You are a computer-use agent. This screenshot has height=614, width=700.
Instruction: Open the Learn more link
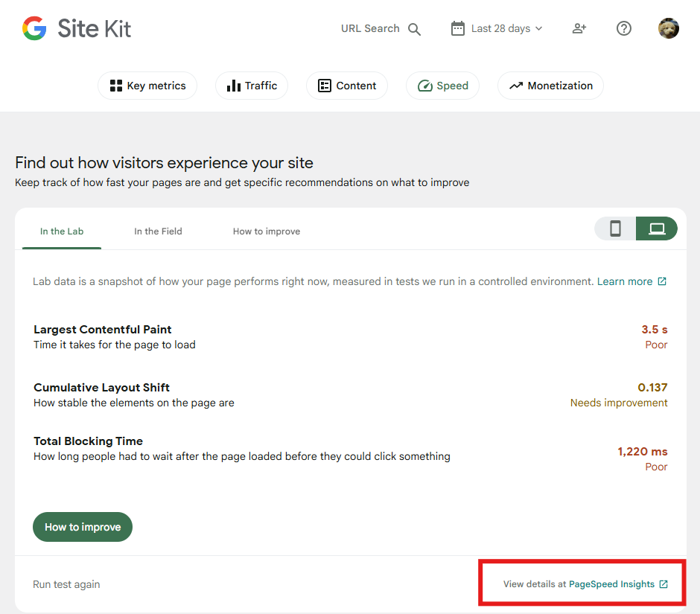(x=624, y=281)
